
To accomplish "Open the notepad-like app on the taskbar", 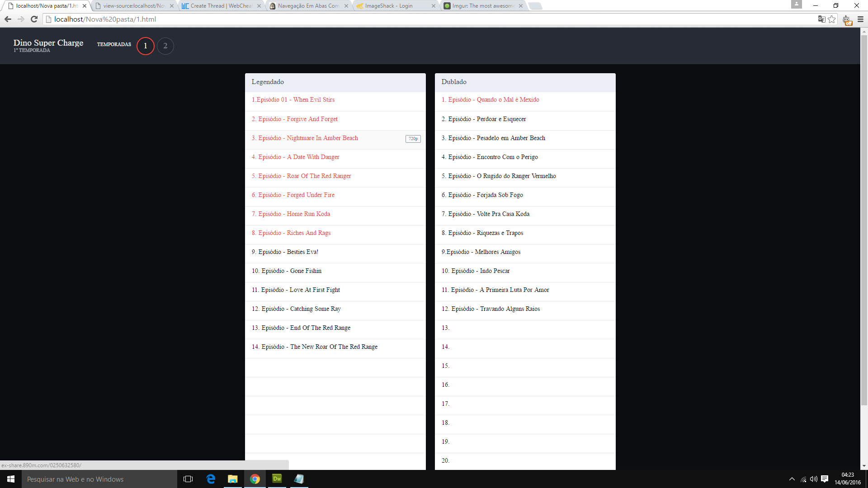I will (x=299, y=479).
